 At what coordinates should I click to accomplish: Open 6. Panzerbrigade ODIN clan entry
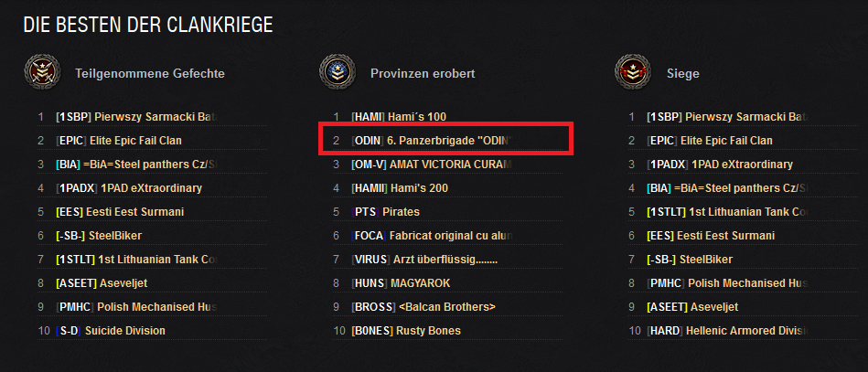pos(429,141)
